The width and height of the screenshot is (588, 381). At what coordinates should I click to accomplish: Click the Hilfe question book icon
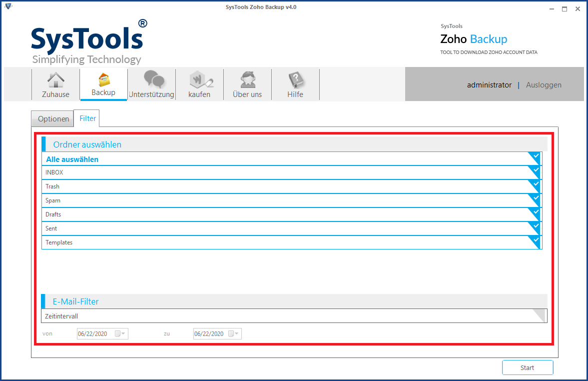(296, 79)
